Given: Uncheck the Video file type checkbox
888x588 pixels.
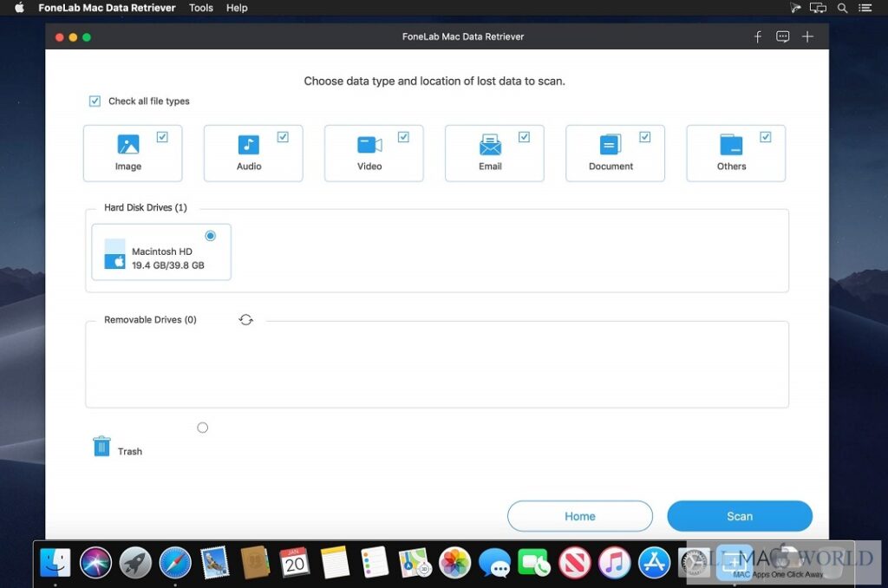Looking at the screenshot, I should [403, 136].
